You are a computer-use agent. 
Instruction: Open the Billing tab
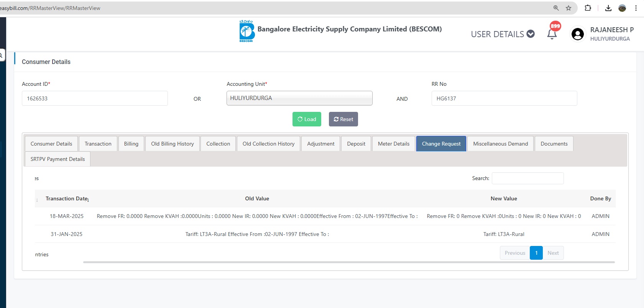[x=131, y=144]
